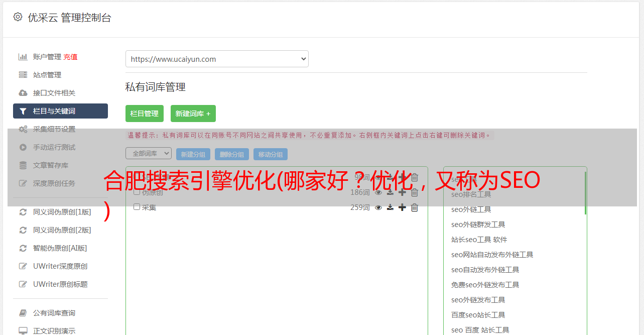Click the green 栏目管理 button

[145, 114]
